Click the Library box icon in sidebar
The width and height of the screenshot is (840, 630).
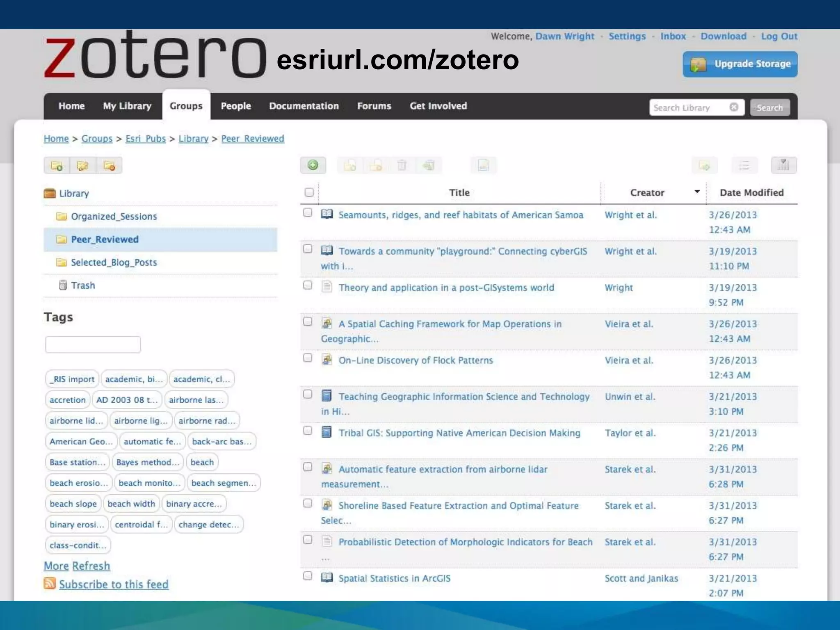(50, 193)
